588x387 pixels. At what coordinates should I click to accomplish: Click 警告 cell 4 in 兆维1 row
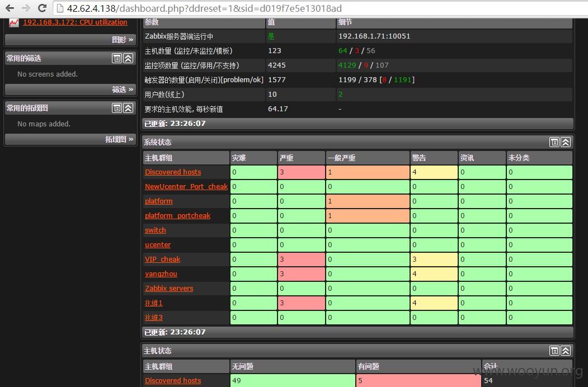pos(434,303)
